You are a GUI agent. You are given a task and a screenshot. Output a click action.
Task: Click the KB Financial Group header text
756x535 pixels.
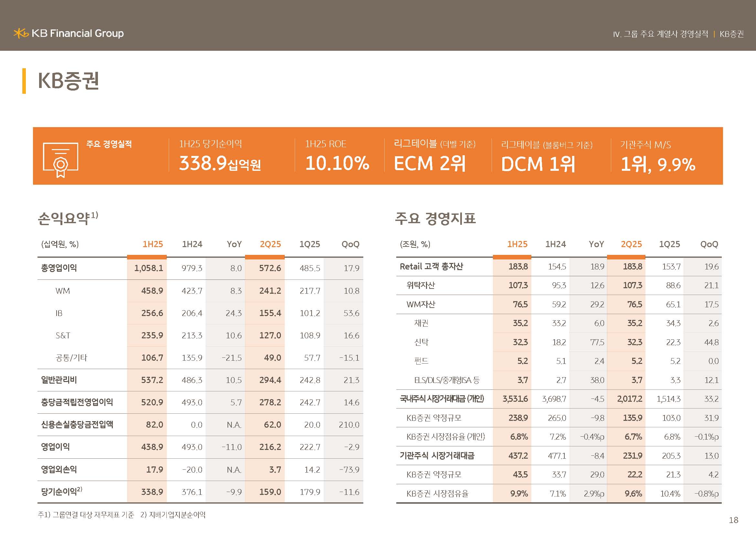tap(77, 33)
